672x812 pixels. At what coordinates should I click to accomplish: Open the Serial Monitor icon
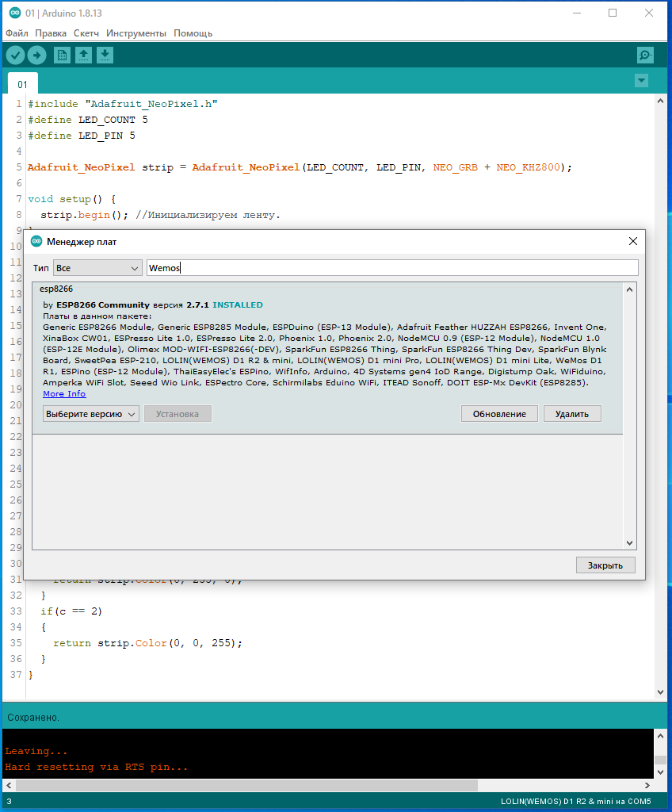pos(645,55)
